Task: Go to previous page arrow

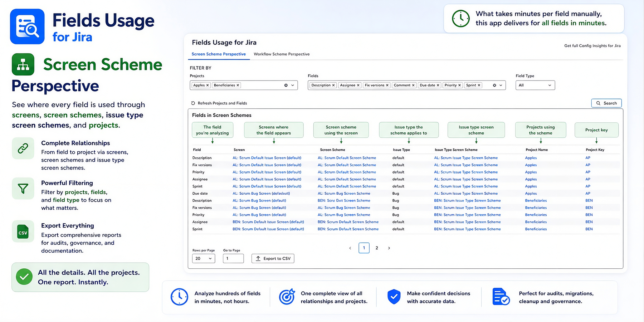Action: (350, 248)
